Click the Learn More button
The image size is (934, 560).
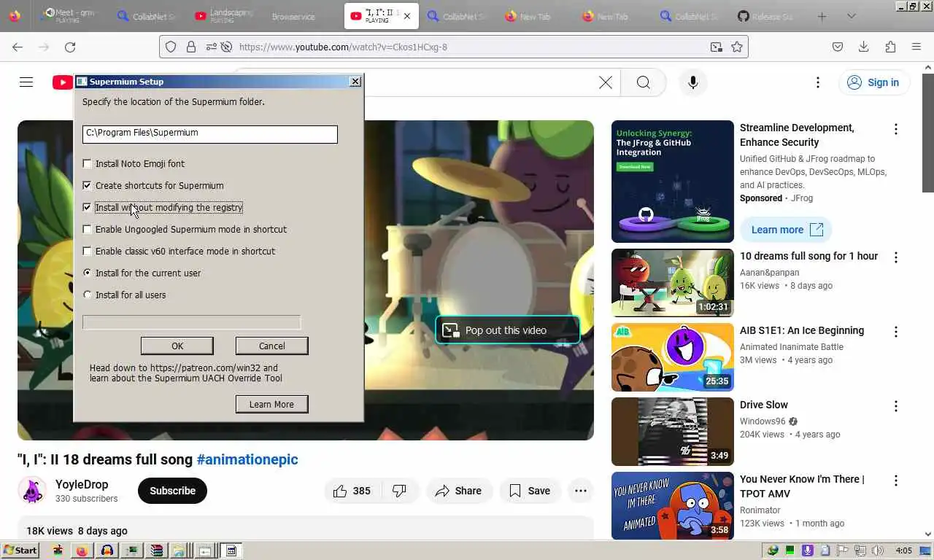271,404
